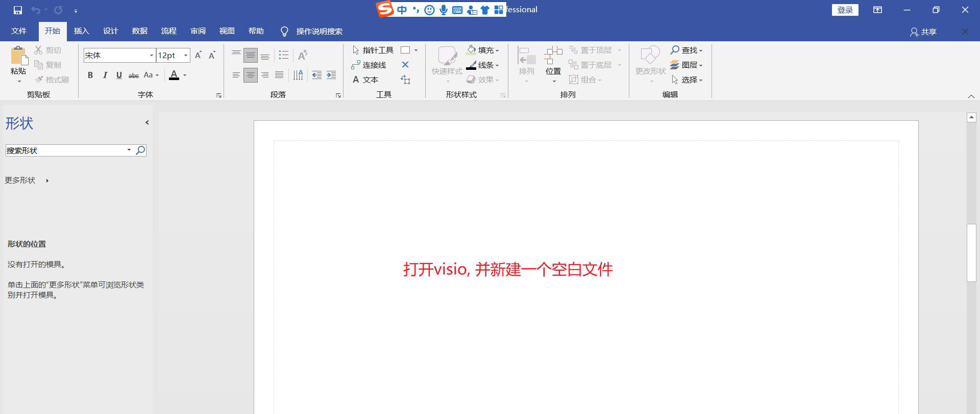
Task: Open the ribbon display options
Action: pos(878,10)
